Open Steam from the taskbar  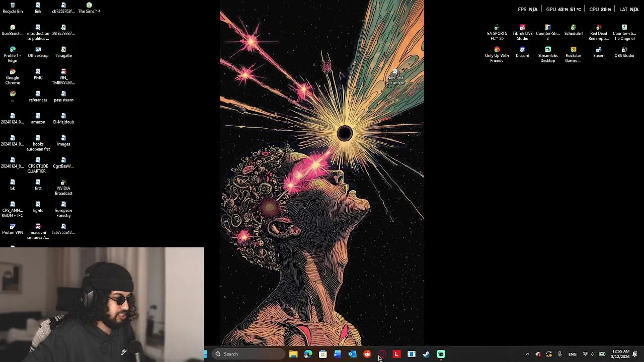(x=426, y=354)
